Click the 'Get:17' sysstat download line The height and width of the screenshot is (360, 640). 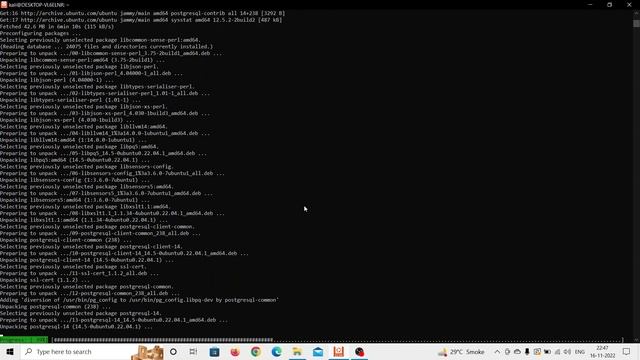point(141,20)
